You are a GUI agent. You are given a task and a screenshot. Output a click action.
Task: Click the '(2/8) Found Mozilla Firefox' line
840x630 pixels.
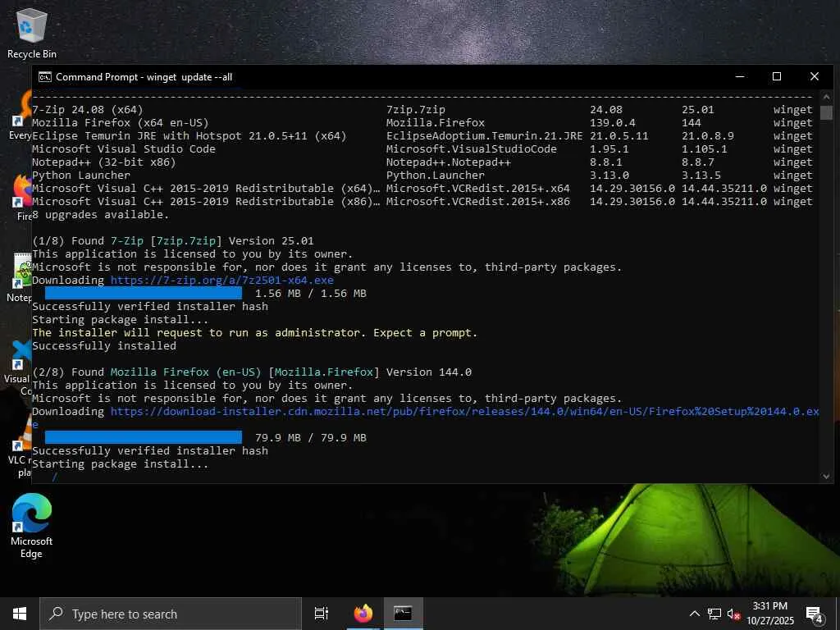pyautogui.click(x=252, y=372)
